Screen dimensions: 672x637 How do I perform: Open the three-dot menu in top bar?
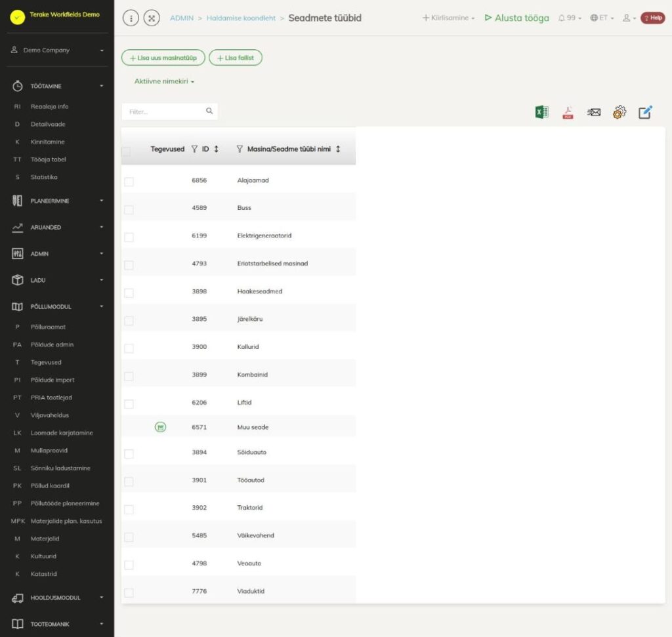131,18
